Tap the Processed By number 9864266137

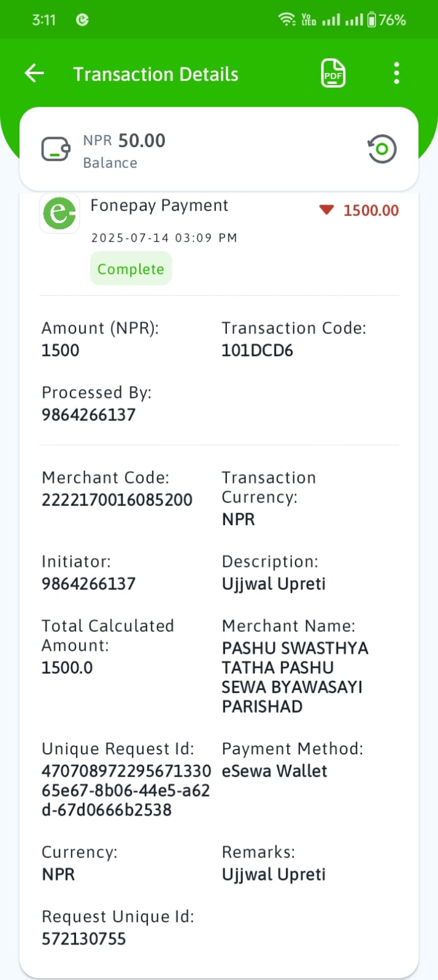88,415
